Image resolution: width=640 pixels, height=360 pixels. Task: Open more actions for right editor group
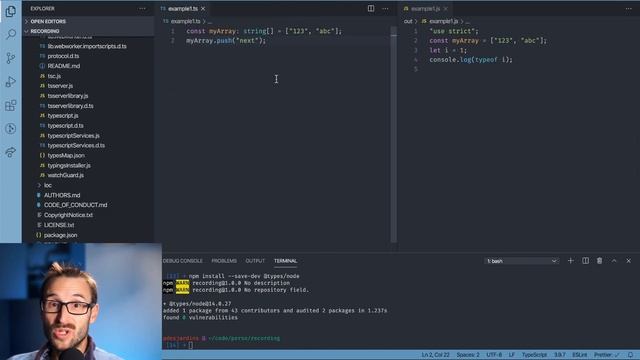629,9
